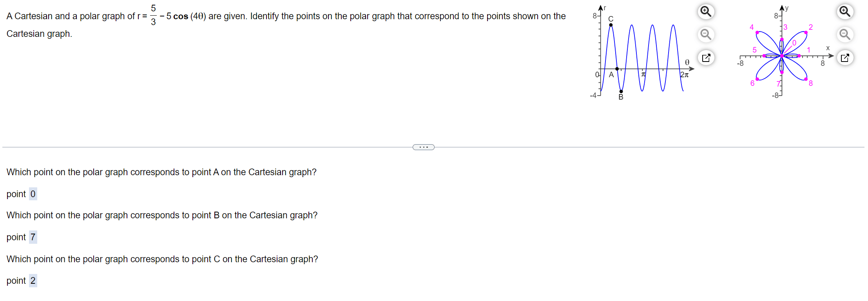Click polar point 5 label
This screenshot has height=301, width=868.
(x=754, y=50)
